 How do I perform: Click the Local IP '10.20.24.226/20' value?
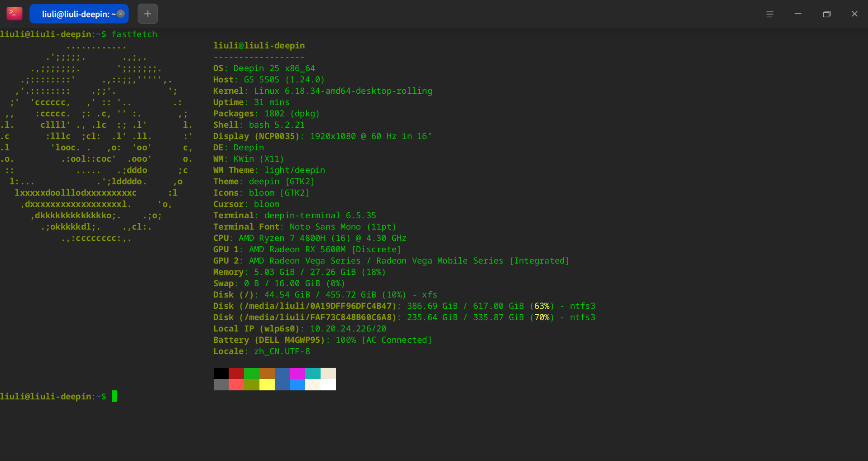point(348,329)
